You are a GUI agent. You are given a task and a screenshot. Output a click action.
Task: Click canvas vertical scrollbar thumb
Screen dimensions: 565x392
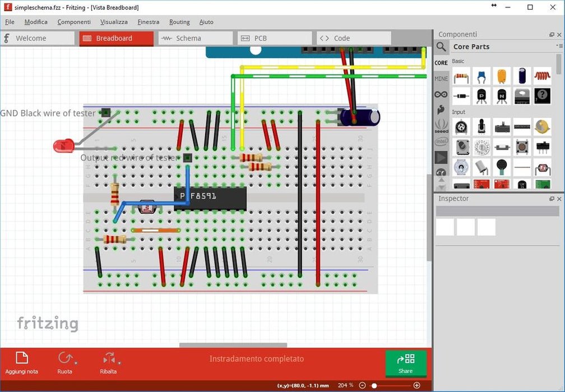click(429, 218)
